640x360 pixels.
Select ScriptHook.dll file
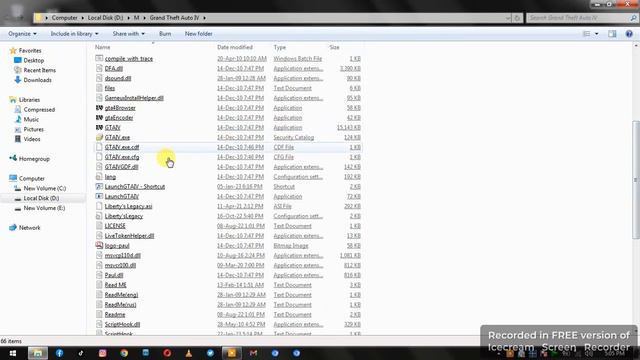click(x=122, y=324)
